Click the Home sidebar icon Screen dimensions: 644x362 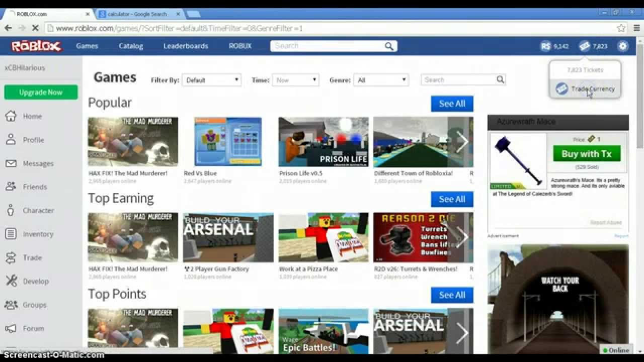point(11,116)
